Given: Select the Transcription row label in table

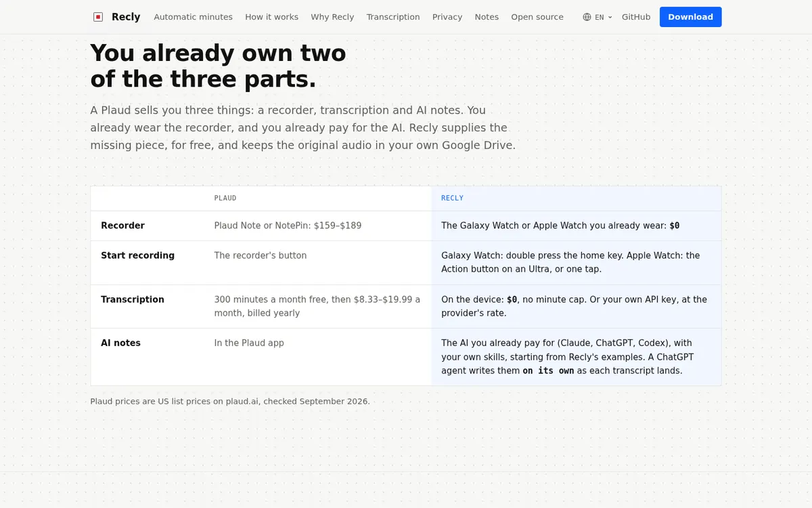Looking at the screenshot, I should pos(132,299).
